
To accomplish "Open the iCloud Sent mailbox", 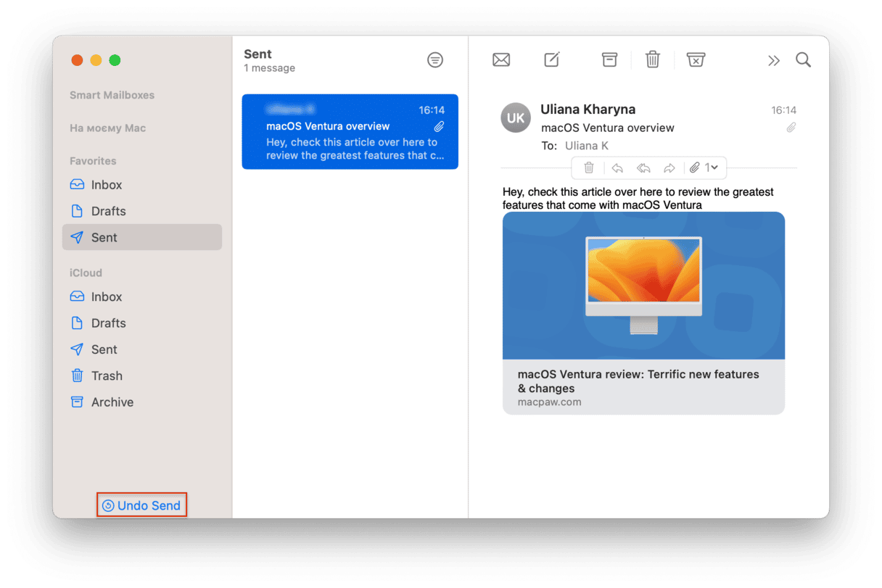I will pos(142,349).
